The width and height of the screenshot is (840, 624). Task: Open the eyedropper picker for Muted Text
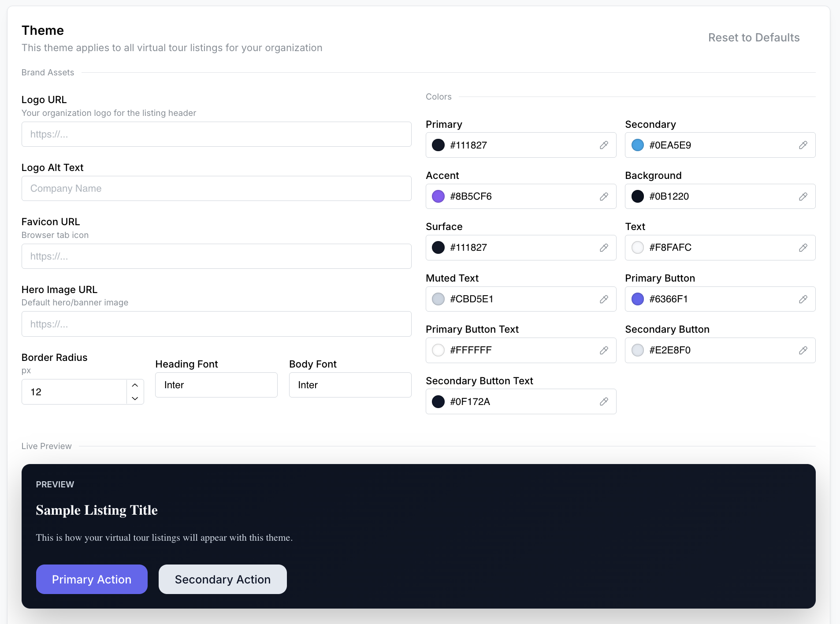tap(604, 299)
